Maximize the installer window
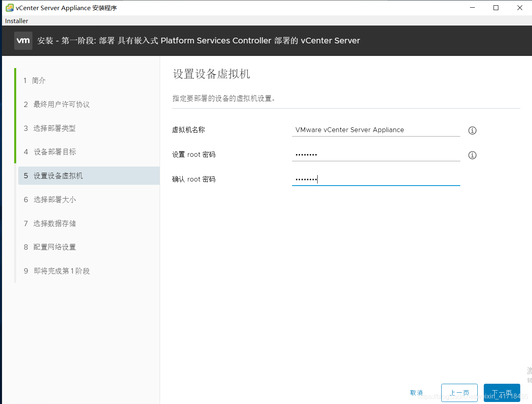532x404 pixels. pos(496,8)
